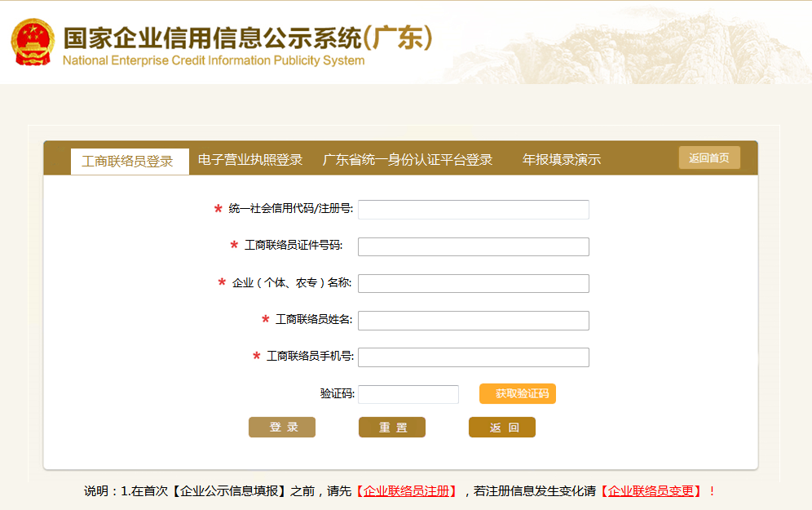Focus the 工商联络员姓名 input field
Viewport: 812px width, 510px height.
point(474,321)
